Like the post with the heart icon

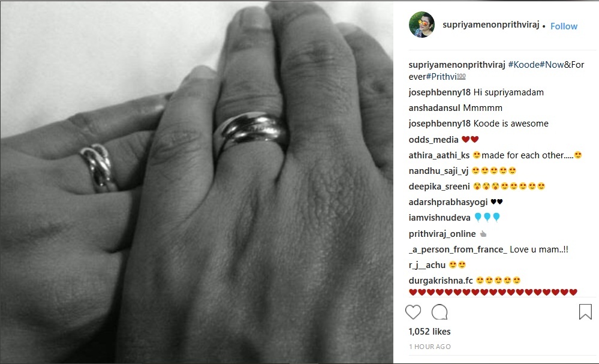413,312
